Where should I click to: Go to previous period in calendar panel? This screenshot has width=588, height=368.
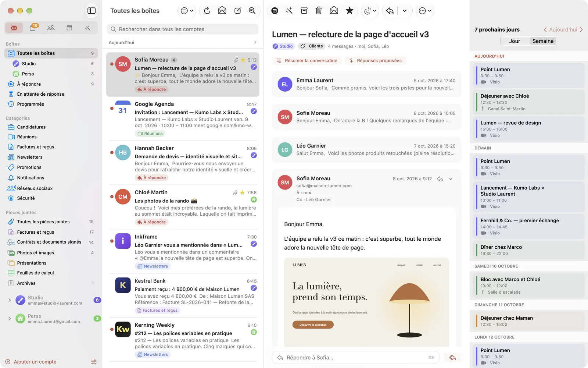(545, 29)
